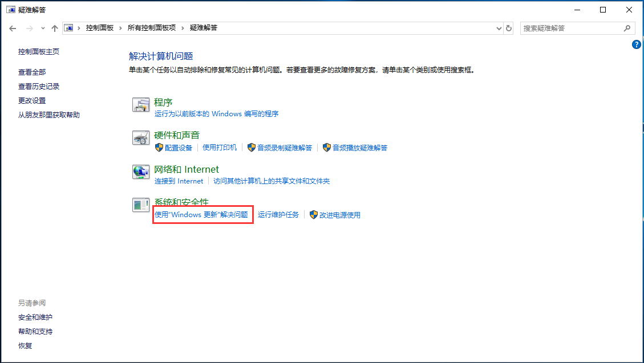The height and width of the screenshot is (363, 644).
Task: Navigate up using the up arrow icon
Action: [54, 27]
